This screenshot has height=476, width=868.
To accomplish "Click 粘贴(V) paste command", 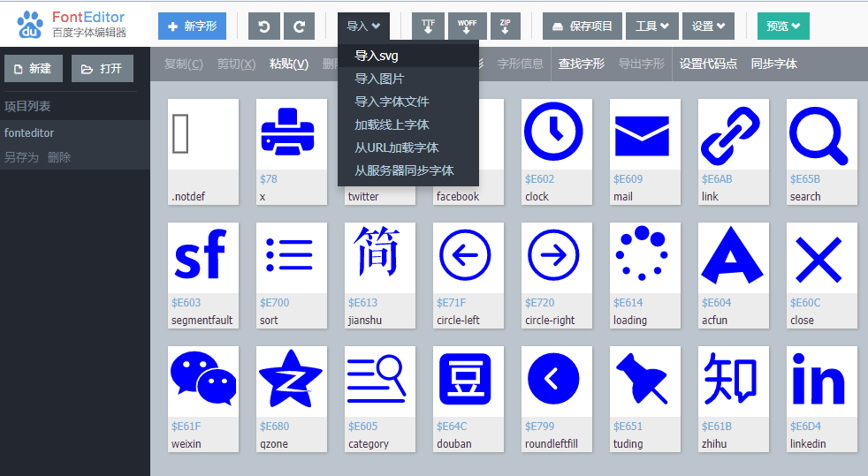I will coord(289,64).
